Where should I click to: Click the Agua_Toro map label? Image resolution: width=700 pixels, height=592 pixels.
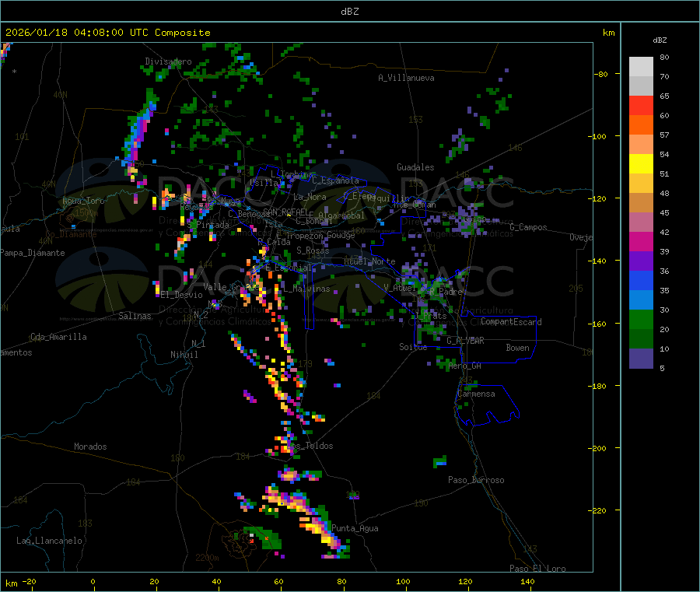point(83,201)
